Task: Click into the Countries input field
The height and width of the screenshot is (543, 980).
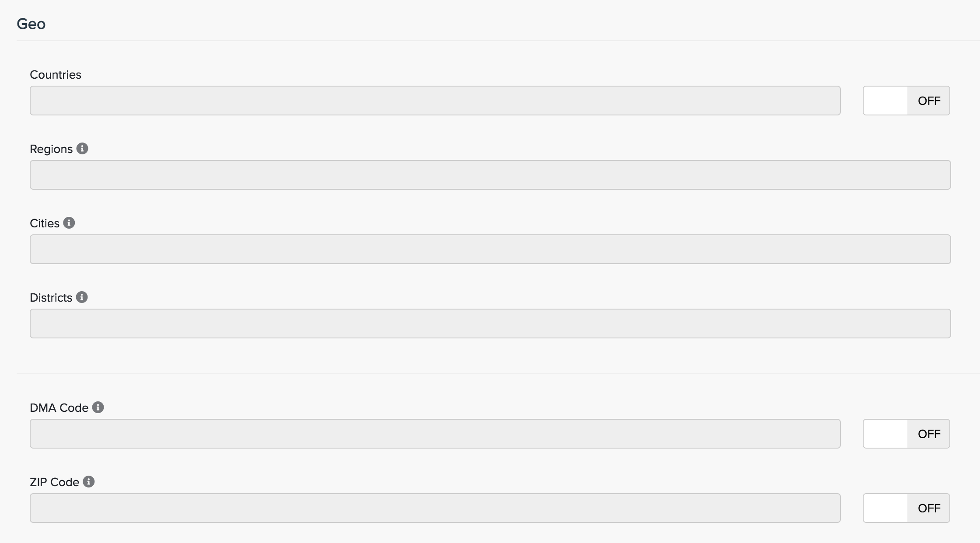Action: tap(435, 101)
